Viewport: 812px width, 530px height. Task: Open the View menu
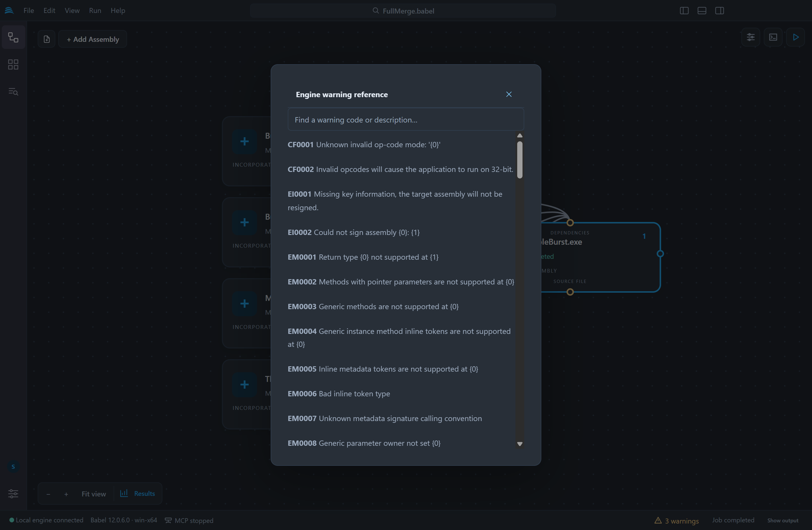pos(72,11)
